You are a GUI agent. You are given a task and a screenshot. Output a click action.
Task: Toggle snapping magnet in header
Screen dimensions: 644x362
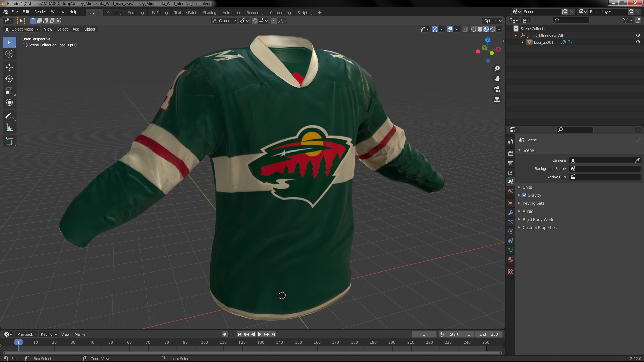[255, 21]
